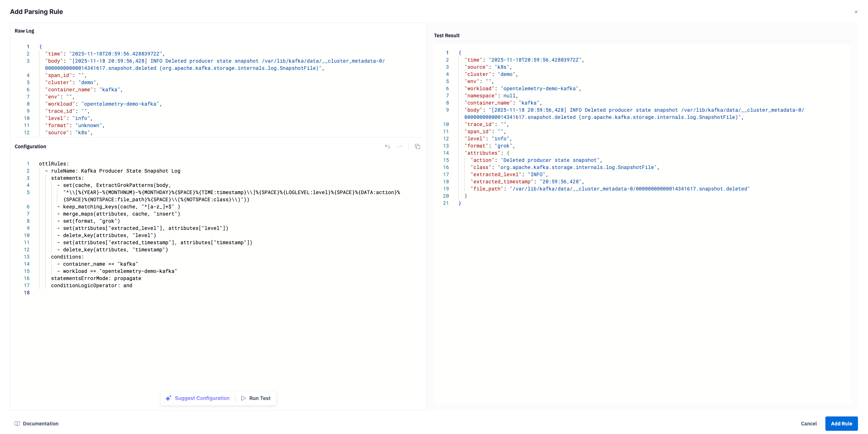Click the statementsErrorMode: propagate line
This screenshot has height=434, width=868.
pos(96,278)
